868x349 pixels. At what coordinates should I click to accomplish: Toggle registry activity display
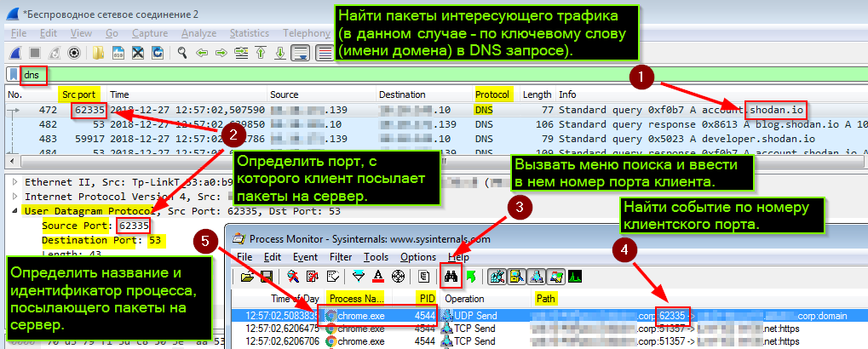tap(496, 276)
